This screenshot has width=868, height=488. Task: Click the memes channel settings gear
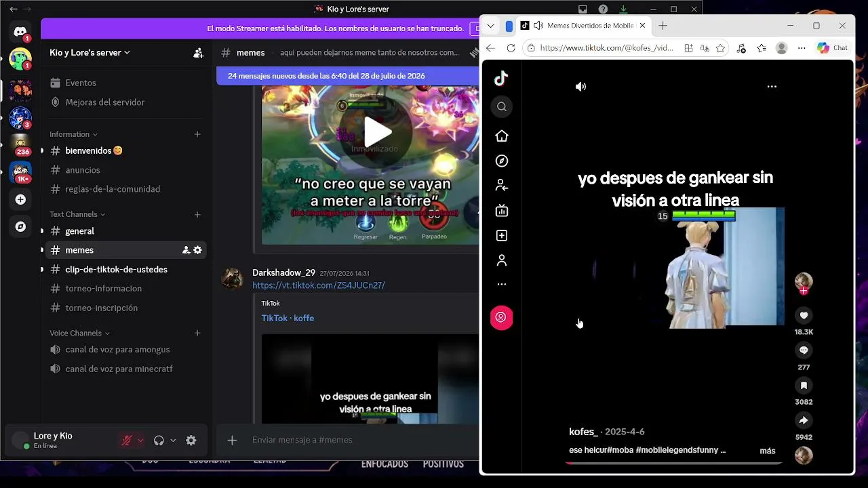point(197,250)
